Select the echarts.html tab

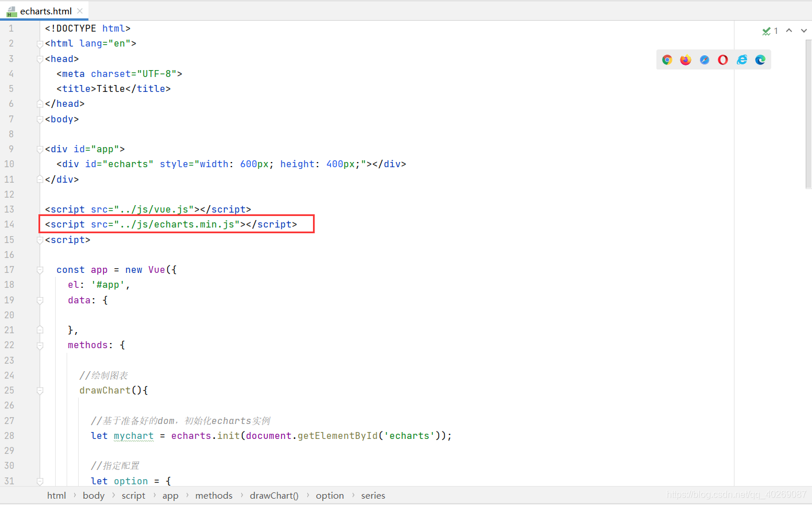coord(45,11)
